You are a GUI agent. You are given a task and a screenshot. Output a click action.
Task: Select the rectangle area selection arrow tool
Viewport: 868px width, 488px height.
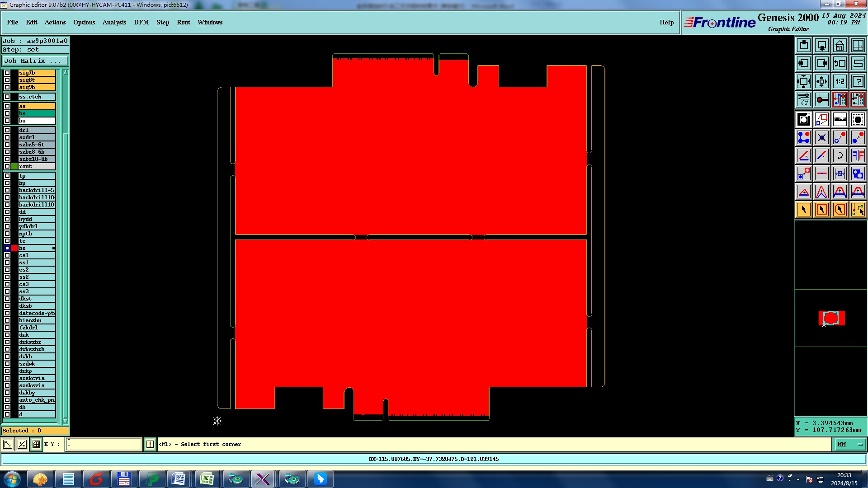click(822, 210)
